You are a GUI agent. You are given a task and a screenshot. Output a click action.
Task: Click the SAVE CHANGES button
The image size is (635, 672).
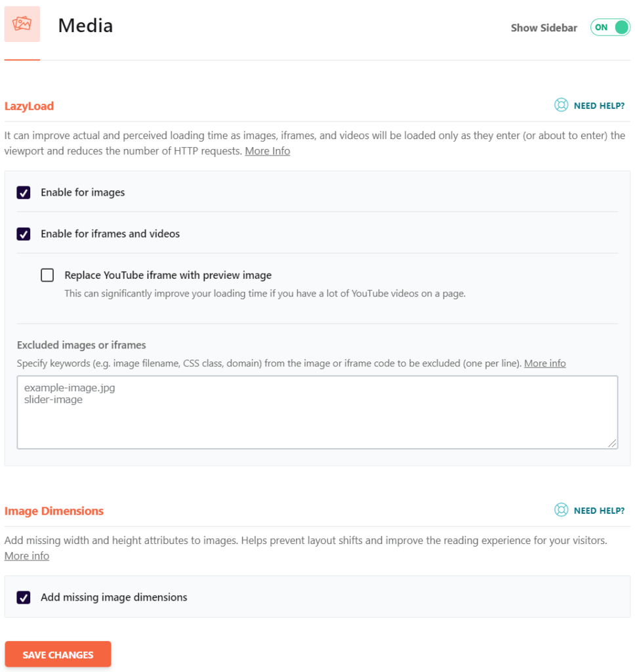point(58,654)
